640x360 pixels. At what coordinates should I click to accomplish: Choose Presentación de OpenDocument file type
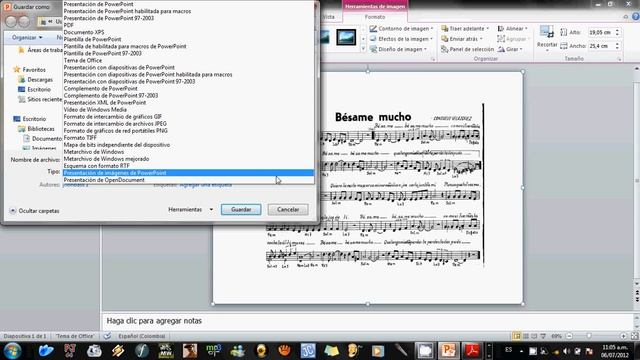point(189,180)
